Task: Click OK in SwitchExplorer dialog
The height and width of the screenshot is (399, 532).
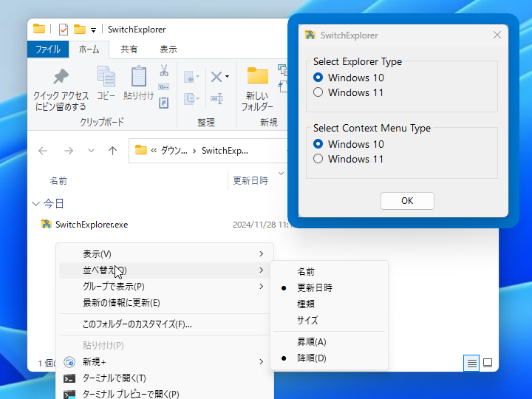Action: [407, 201]
